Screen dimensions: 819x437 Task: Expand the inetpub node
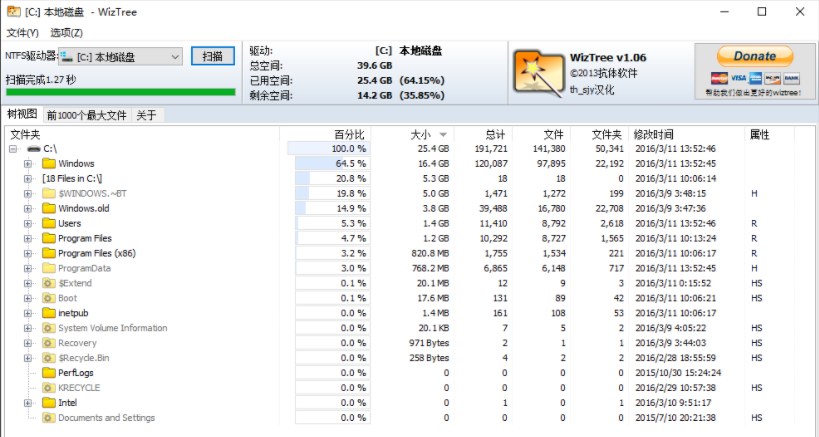coord(28,313)
